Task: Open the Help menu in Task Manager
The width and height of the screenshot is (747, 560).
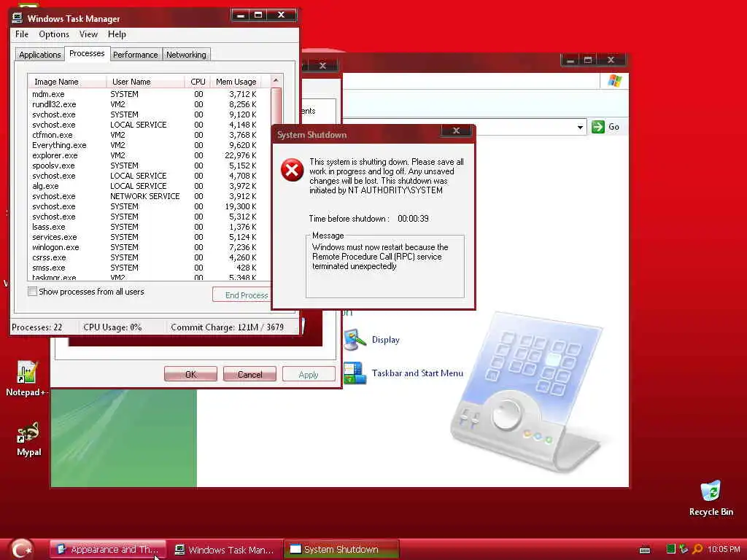Action: (117, 34)
